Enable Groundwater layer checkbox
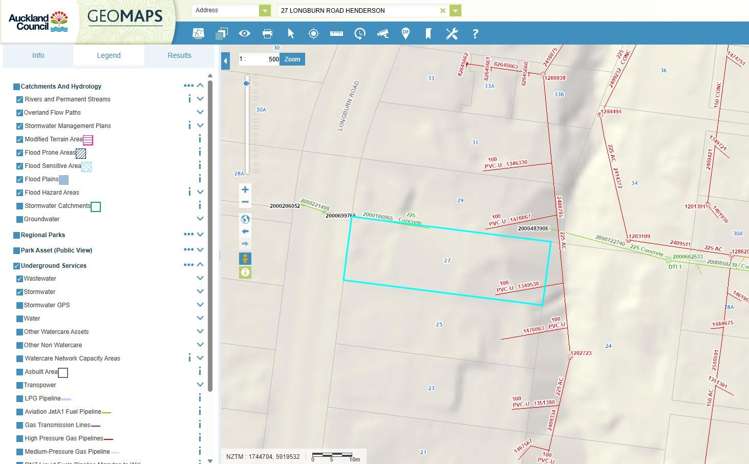Screen dimensions: 749x464 click(20, 219)
